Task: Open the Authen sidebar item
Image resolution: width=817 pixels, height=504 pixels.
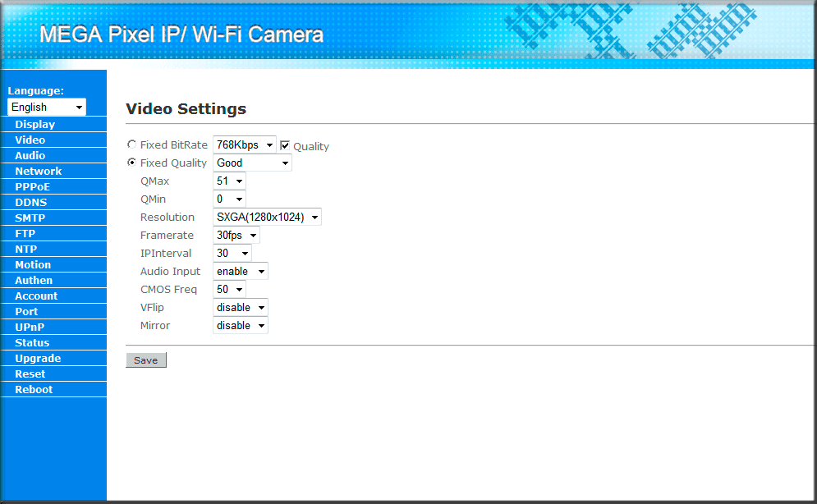Action: pos(53,280)
